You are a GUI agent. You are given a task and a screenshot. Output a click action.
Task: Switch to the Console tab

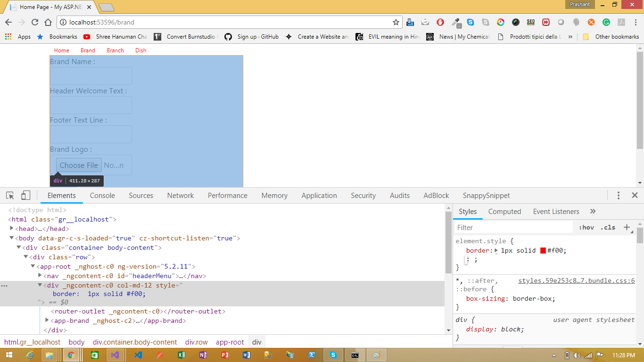tap(102, 196)
